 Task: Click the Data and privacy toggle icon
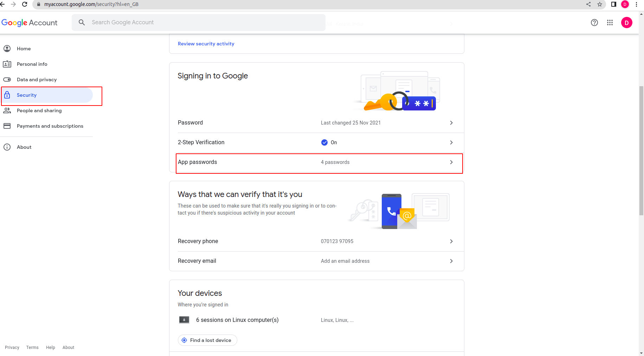[x=7, y=80]
